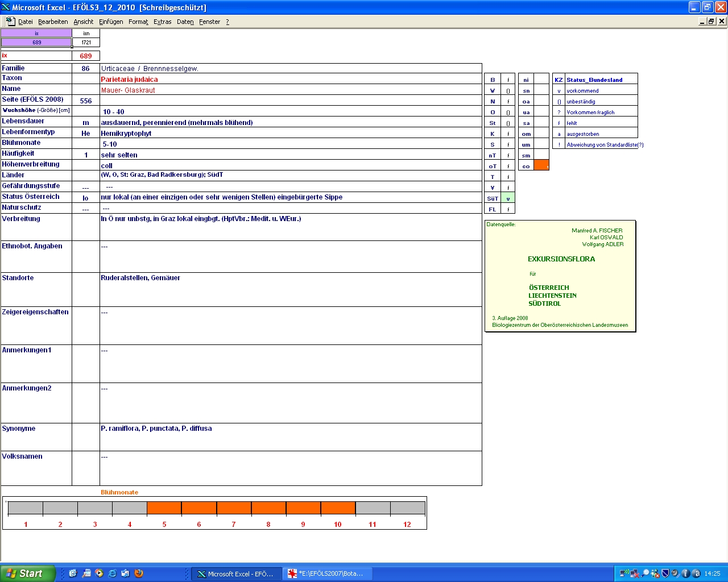The image size is (728, 582).
Task: Switch to Microsoft Excel taskbar button
Action: click(235, 573)
